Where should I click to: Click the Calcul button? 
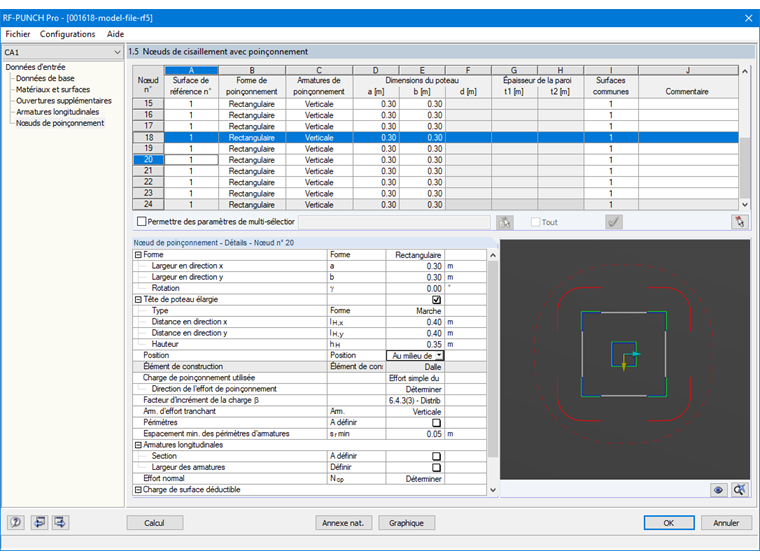155,523
